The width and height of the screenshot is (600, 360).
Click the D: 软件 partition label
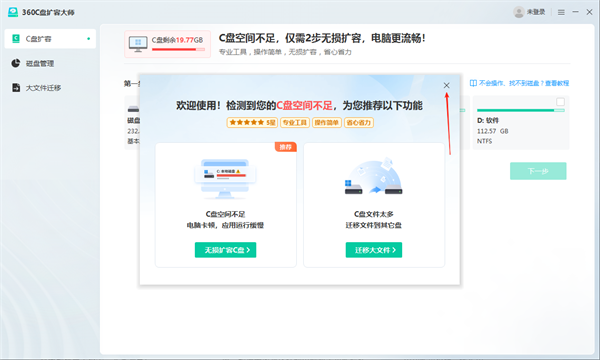click(488, 121)
